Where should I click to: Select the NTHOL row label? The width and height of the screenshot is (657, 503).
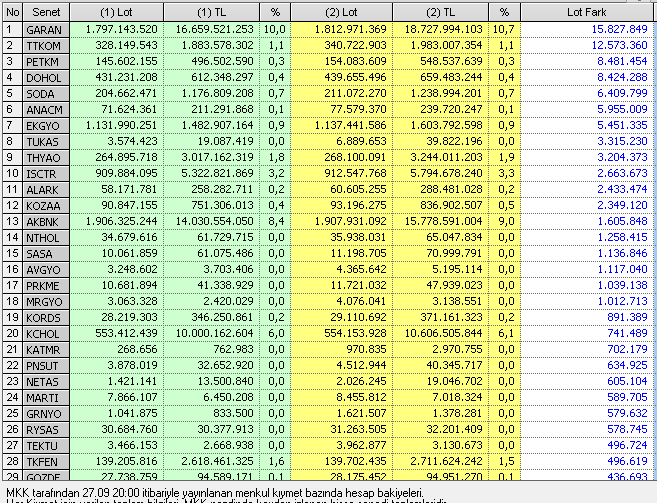[46, 238]
